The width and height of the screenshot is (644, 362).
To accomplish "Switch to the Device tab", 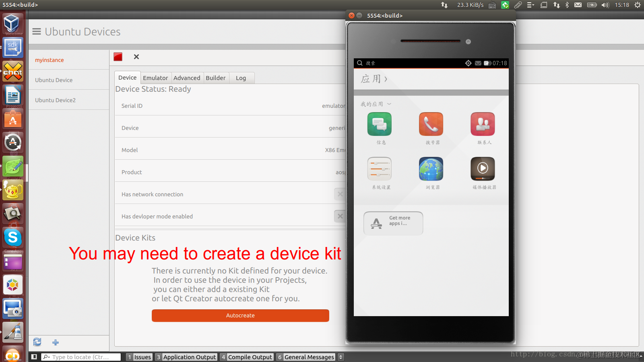I will tap(127, 78).
